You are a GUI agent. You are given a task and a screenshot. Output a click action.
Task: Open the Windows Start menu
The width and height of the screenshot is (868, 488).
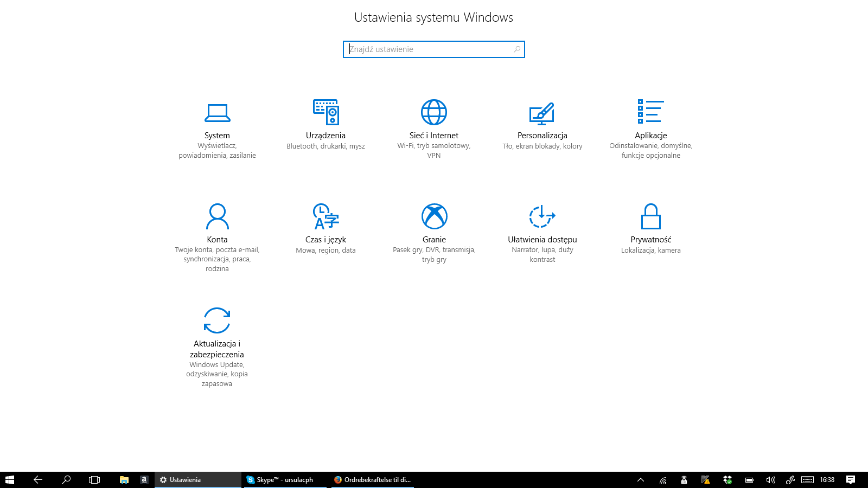pyautogui.click(x=10, y=480)
